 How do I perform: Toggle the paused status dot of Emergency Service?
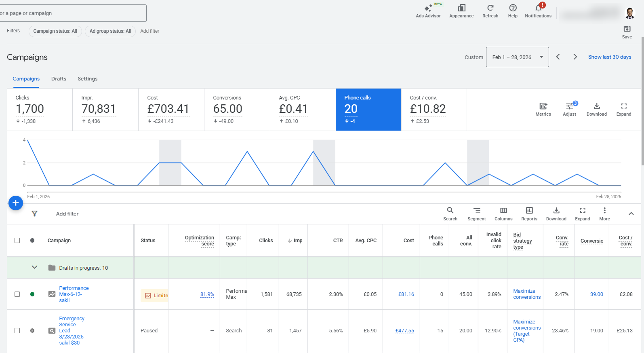click(x=32, y=330)
